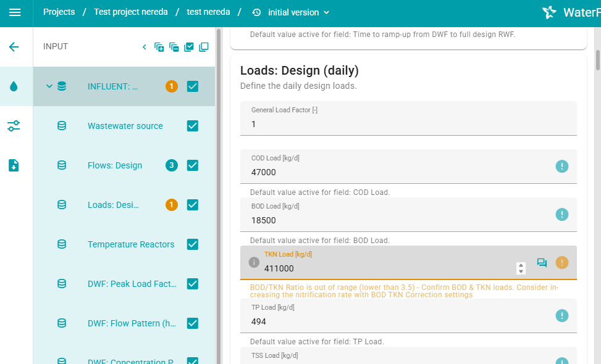Select the water drop influent icon
The image size is (601, 364).
point(14,86)
